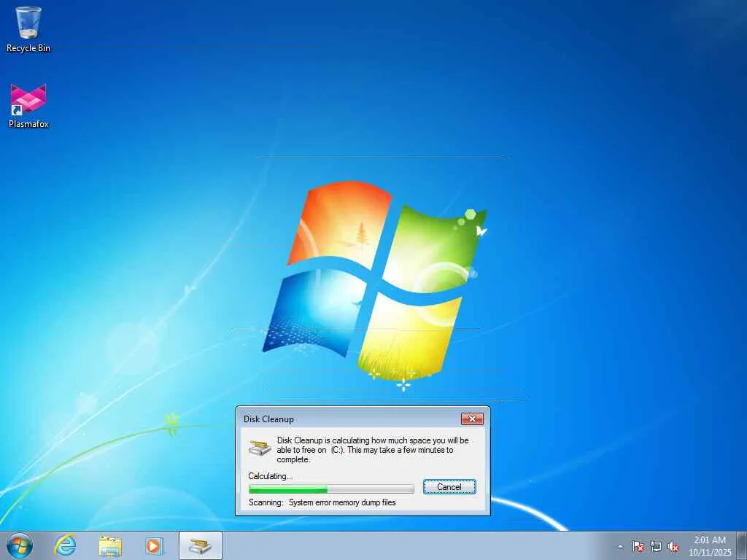747x560 pixels.
Task: Click the Disk Cleanup drive icon in the dialog
Action: click(260, 448)
